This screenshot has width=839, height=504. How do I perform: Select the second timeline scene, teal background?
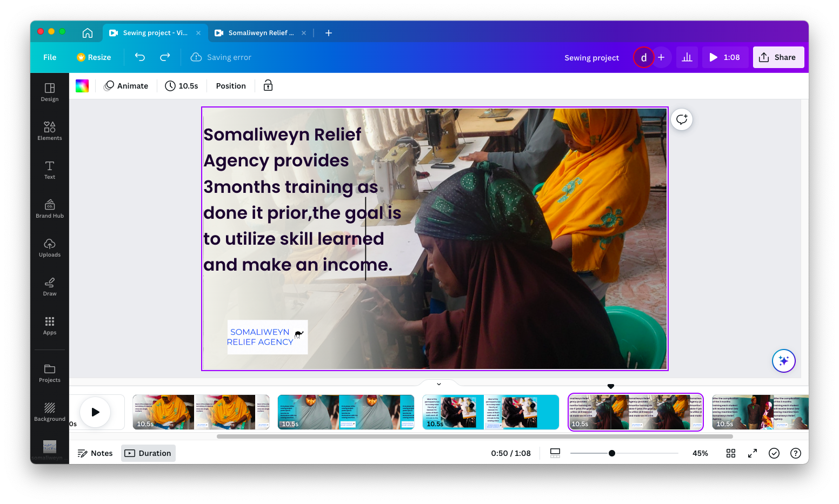(346, 412)
